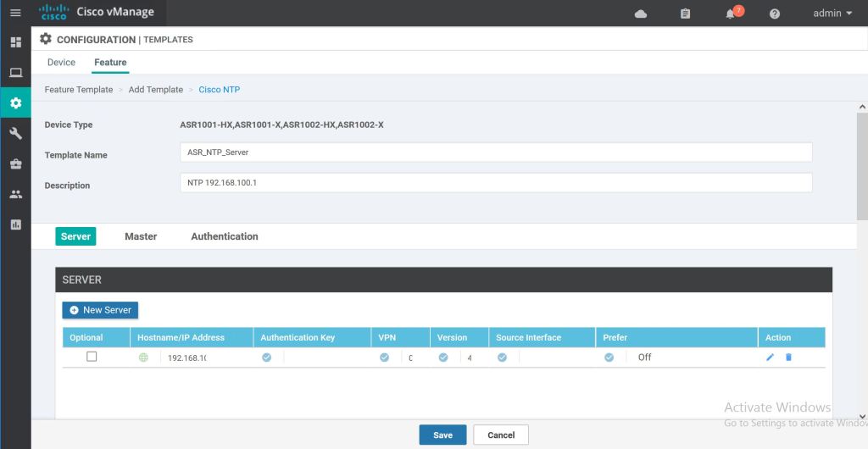The height and width of the screenshot is (449, 868).
Task: Click the New Server button
Action: point(100,310)
